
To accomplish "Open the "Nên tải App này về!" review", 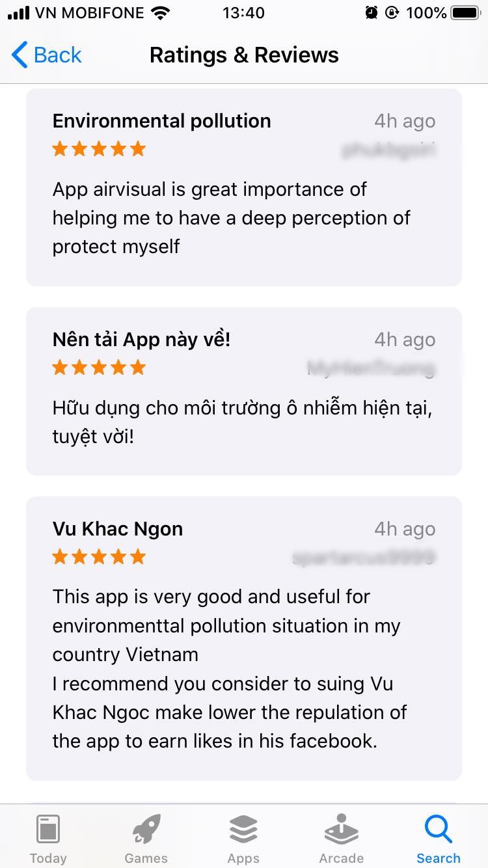I will 244,391.
